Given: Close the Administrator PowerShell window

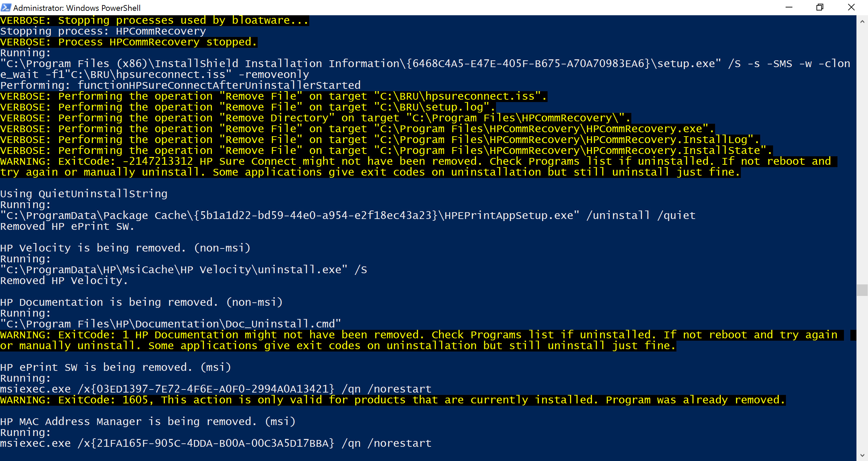Looking at the screenshot, I should (x=851, y=7).
